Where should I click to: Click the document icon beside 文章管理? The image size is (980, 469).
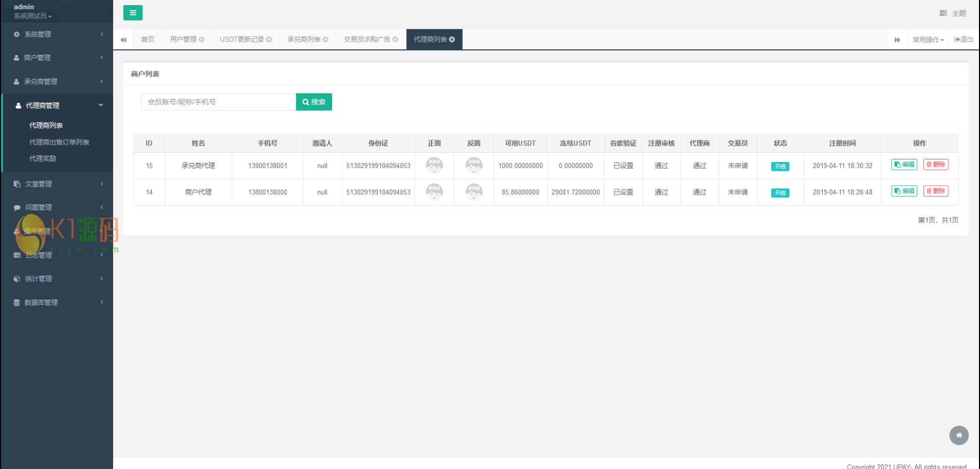pyautogui.click(x=17, y=184)
